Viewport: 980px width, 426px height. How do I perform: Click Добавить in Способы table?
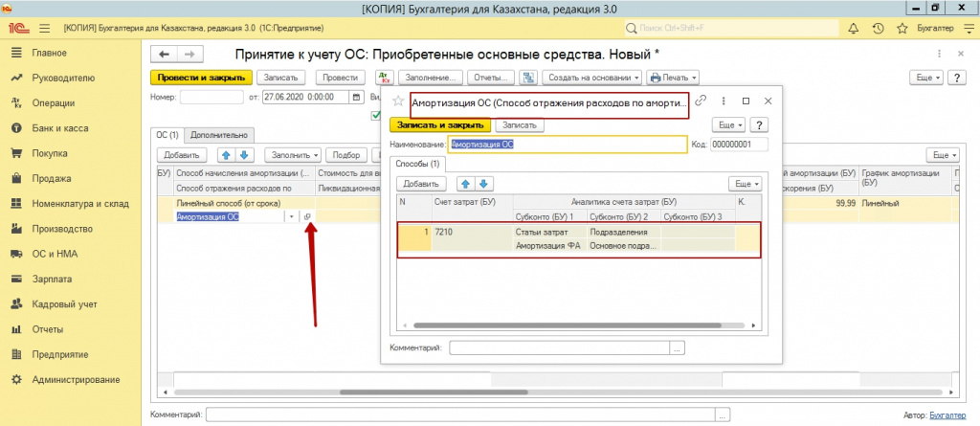point(421,184)
